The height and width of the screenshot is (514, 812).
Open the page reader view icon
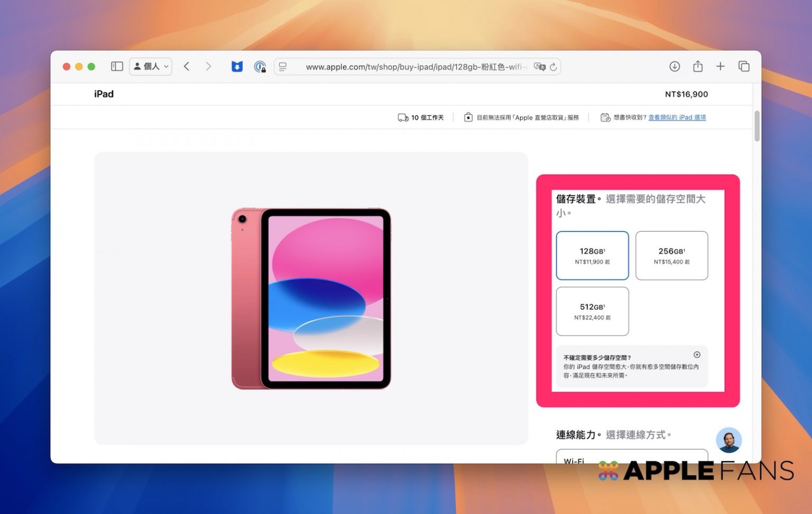tap(283, 67)
